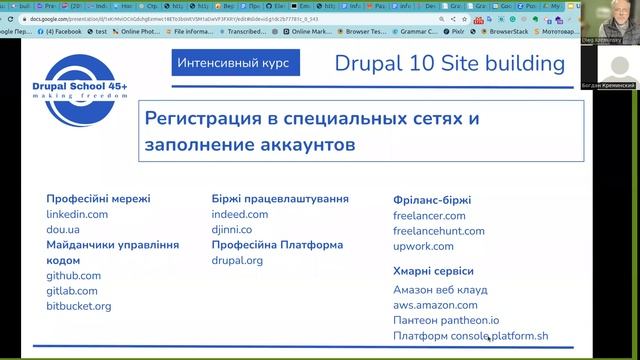Click 'Пантеон pantheon.io' on the slide

tap(446, 320)
